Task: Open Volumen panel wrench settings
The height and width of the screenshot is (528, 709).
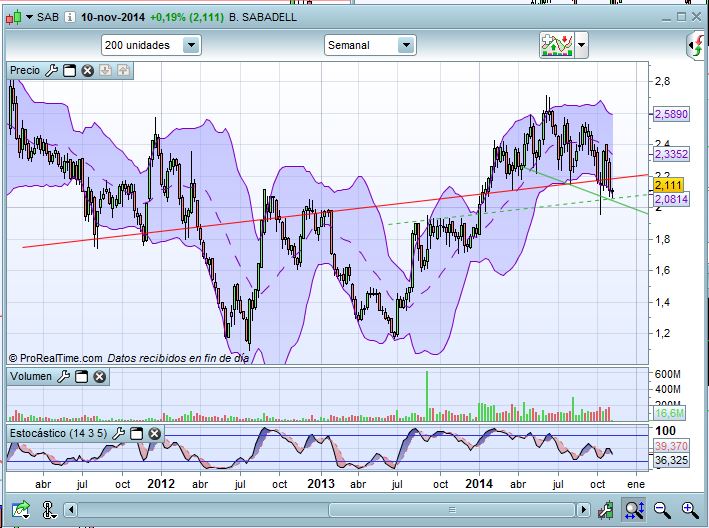Action: pyautogui.click(x=63, y=376)
